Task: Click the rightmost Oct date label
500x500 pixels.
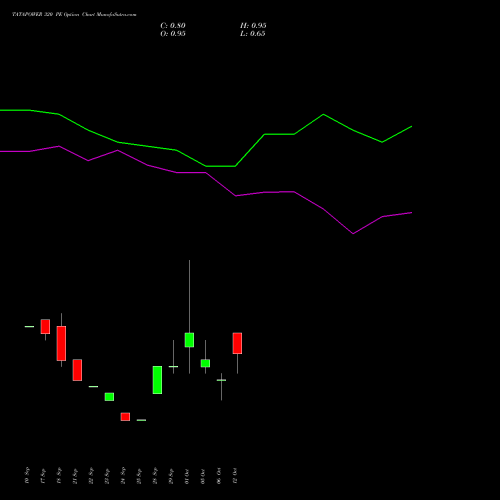Action: tap(235, 476)
